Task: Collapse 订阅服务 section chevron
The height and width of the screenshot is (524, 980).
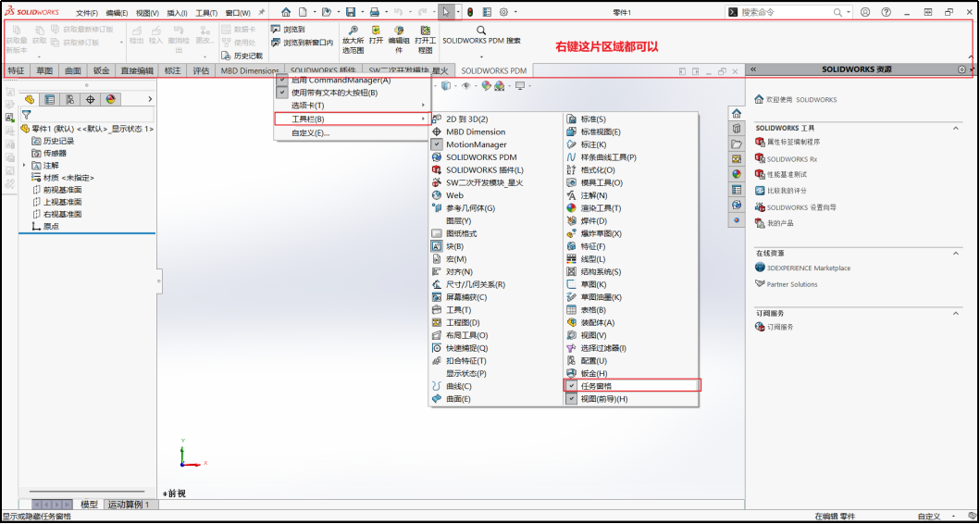Action: [956, 313]
